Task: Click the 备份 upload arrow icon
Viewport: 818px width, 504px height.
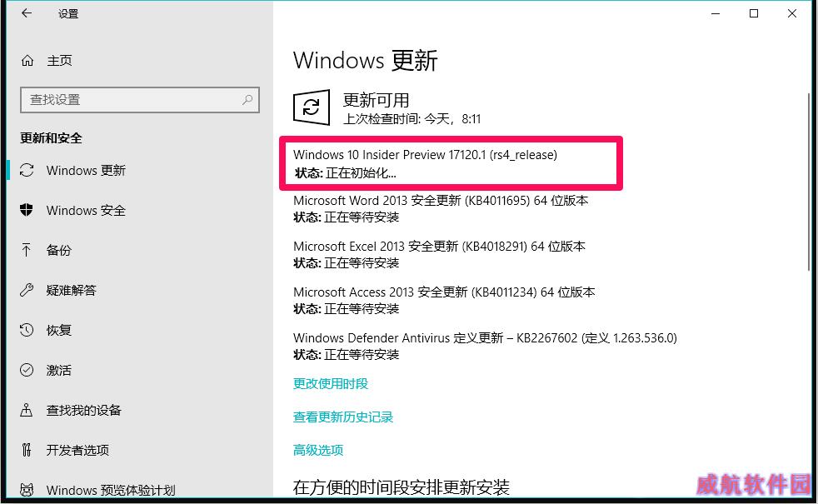Action: (x=27, y=251)
